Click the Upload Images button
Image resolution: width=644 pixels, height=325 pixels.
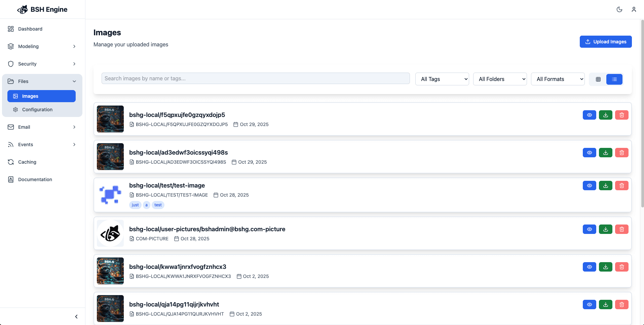point(605,42)
